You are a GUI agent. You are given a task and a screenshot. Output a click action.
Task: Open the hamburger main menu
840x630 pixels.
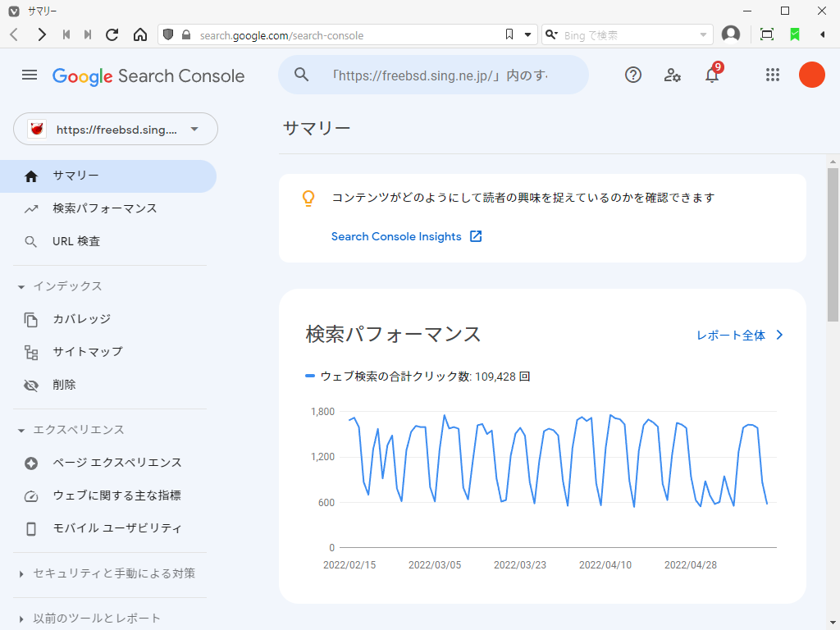30,75
